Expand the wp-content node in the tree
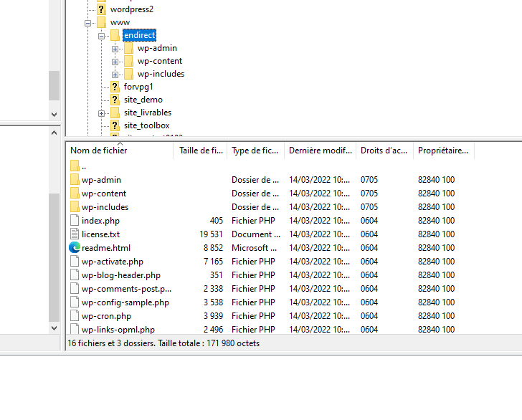The width and height of the screenshot is (522, 420). tap(115, 62)
